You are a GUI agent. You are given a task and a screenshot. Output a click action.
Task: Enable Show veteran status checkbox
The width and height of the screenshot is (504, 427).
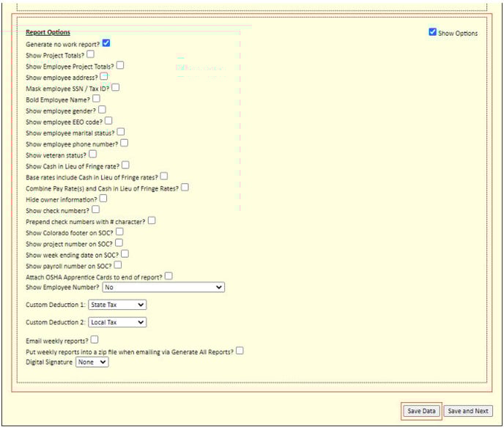pyautogui.click(x=93, y=155)
